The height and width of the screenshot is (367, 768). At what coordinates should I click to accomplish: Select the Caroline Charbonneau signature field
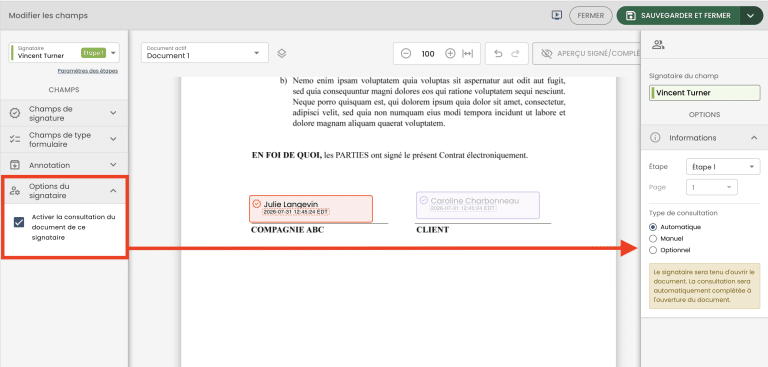pos(478,205)
